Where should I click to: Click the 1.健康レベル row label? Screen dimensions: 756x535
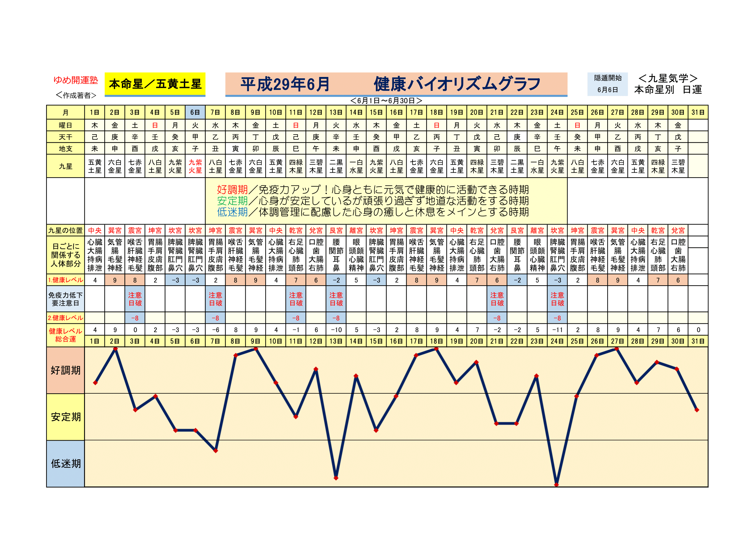(x=66, y=280)
